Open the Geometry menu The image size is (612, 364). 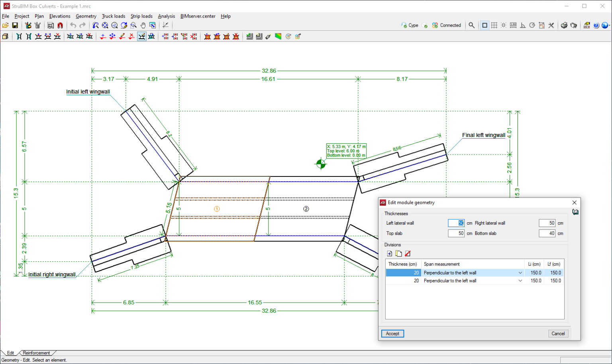(x=86, y=16)
